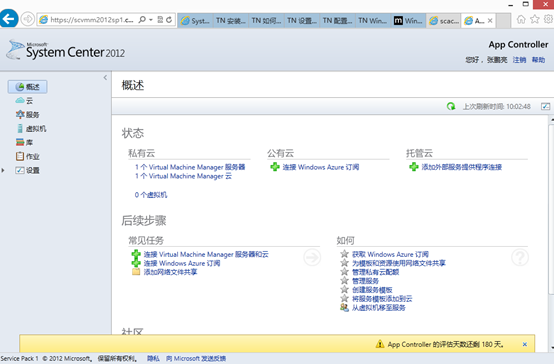Click the folder icon beside 添加网络文件共享
Image resolution: width=554 pixels, height=364 pixels.
[x=136, y=271]
